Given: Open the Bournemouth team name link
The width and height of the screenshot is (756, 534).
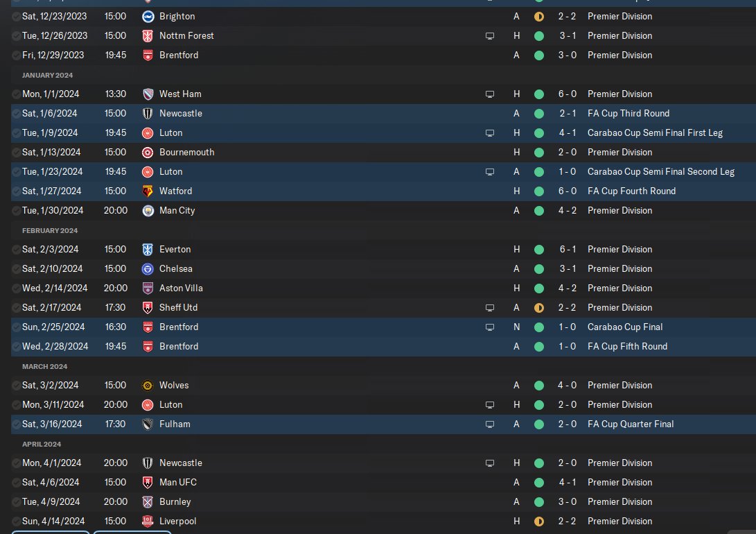Looking at the screenshot, I should (186, 152).
